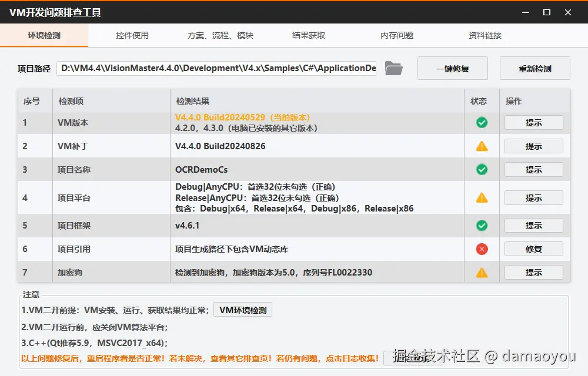Open the 控件使用 tab

pyautogui.click(x=132, y=35)
